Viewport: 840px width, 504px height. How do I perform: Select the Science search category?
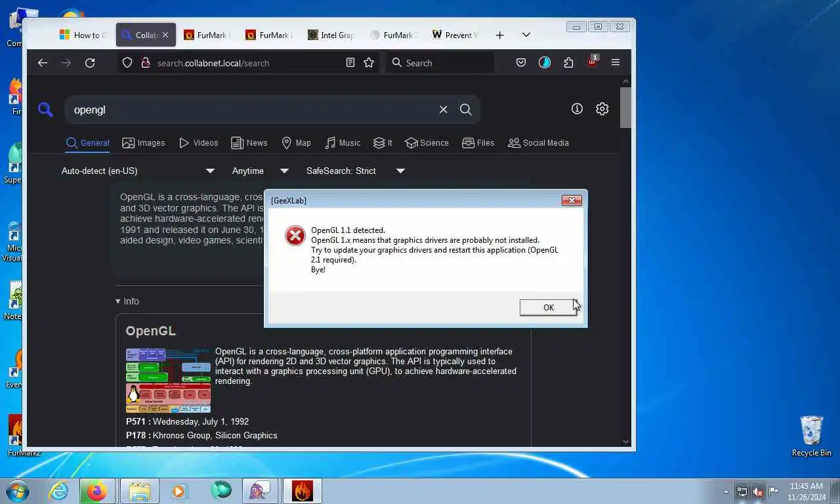[x=427, y=143]
